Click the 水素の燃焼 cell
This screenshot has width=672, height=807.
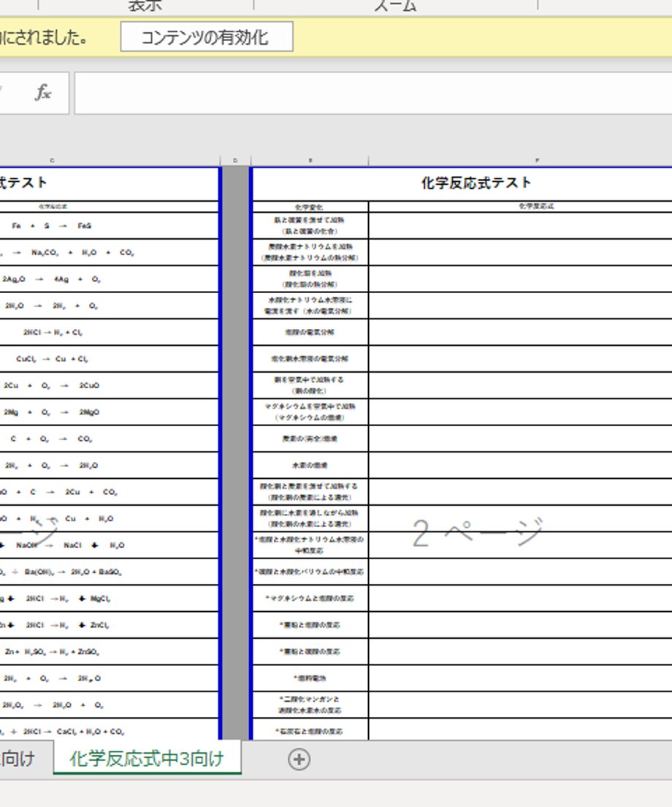[x=310, y=465]
